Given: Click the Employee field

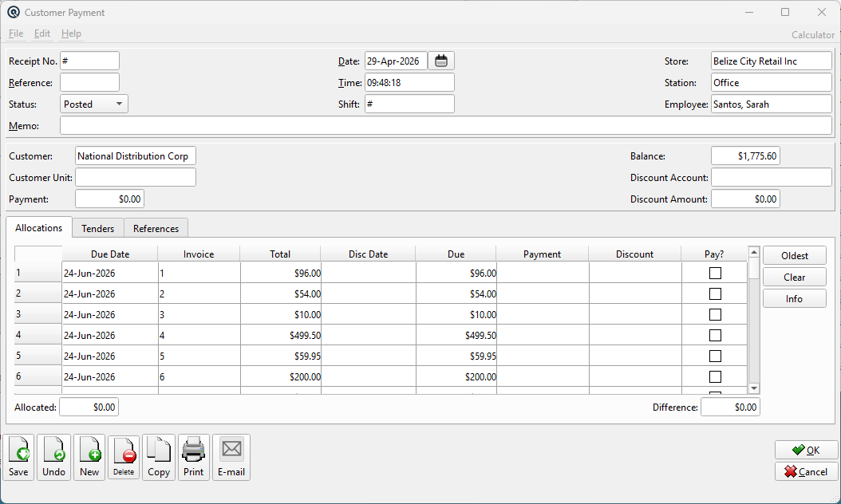Looking at the screenshot, I should pyautogui.click(x=772, y=104).
